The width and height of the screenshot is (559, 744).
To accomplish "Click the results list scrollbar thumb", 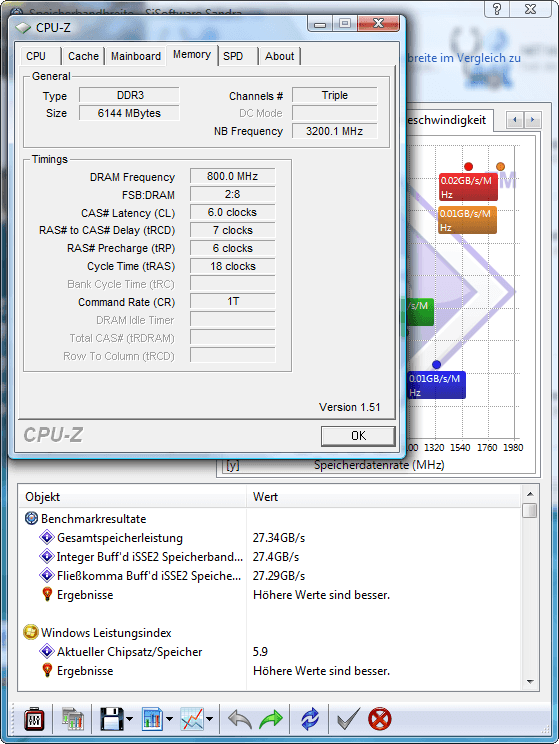I will (530, 511).
